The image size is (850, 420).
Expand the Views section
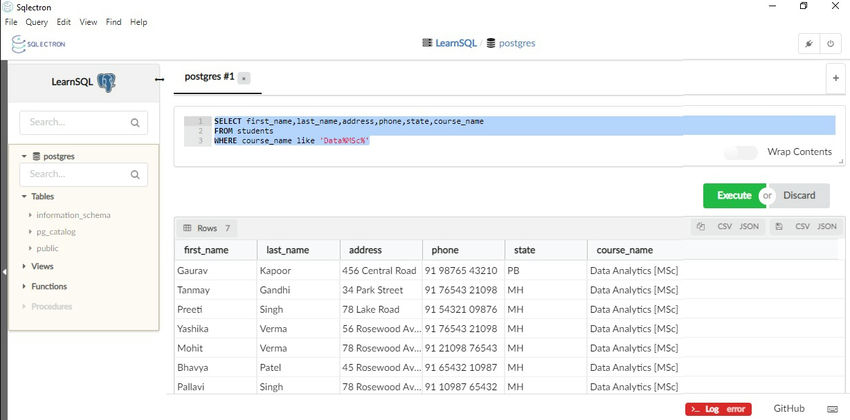(42, 267)
